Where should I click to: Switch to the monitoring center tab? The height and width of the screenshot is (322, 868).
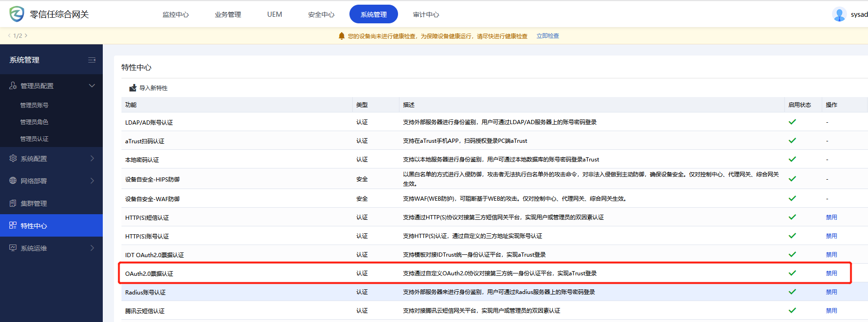[x=176, y=14]
